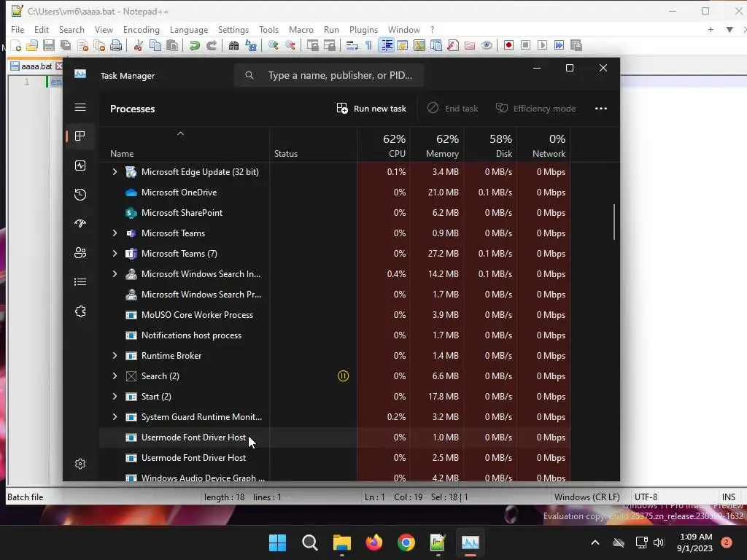Open the Task Manager navigation hamburger menu
The width and height of the screenshot is (747, 560).
[80, 107]
